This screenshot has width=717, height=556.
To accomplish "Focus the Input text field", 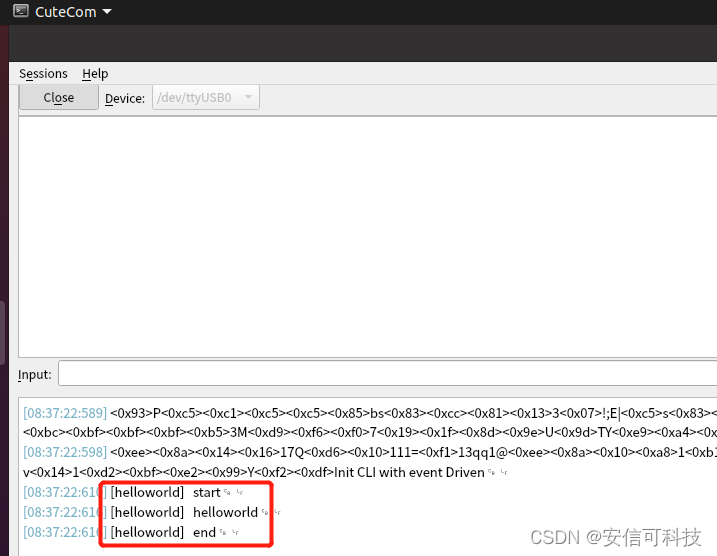I will tap(387, 373).
